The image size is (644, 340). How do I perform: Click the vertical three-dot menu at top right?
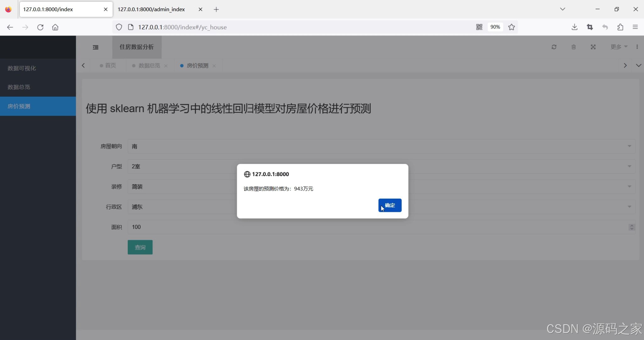point(638,47)
